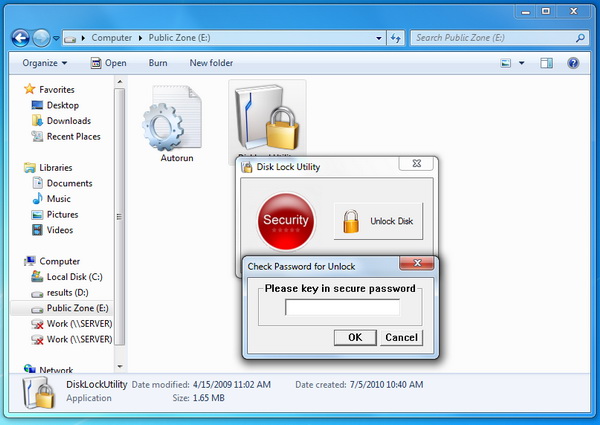
Task: Confirm the password with OK
Action: pyautogui.click(x=355, y=337)
